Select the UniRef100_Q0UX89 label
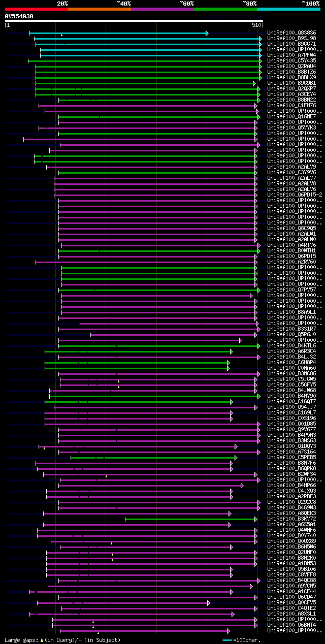 (292, 541)
